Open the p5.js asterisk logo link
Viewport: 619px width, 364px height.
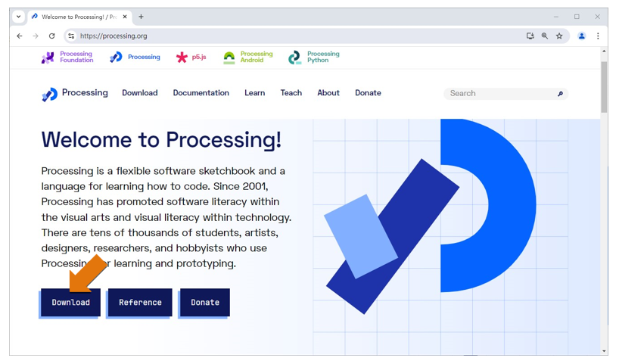182,58
